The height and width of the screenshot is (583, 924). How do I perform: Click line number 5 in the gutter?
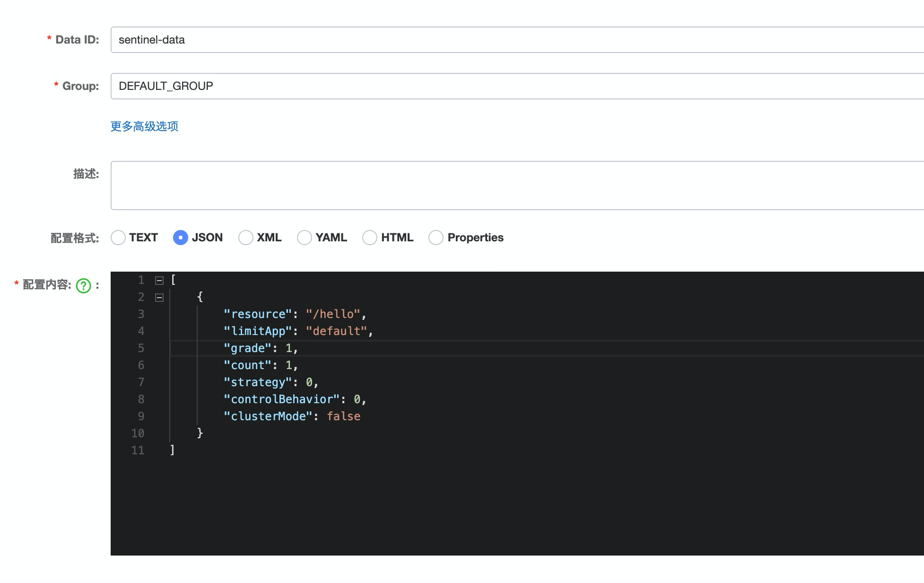(x=141, y=348)
